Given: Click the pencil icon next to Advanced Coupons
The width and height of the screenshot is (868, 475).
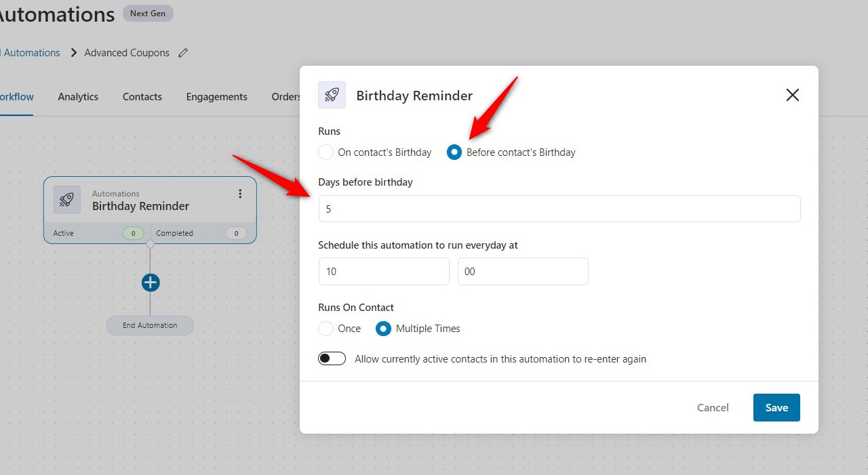Looking at the screenshot, I should click(x=183, y=53).
